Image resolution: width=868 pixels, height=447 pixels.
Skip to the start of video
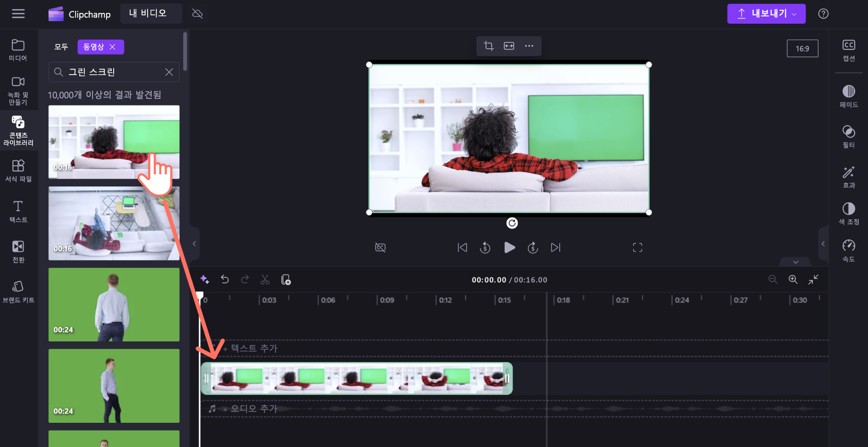tap(463, 248)
